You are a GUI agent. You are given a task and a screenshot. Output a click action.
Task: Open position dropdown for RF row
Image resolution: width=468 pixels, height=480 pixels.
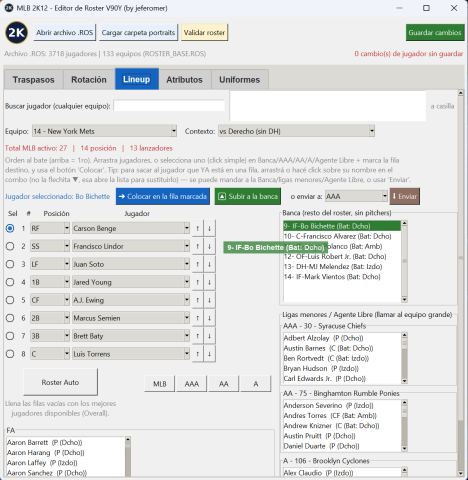click(67, 228)
